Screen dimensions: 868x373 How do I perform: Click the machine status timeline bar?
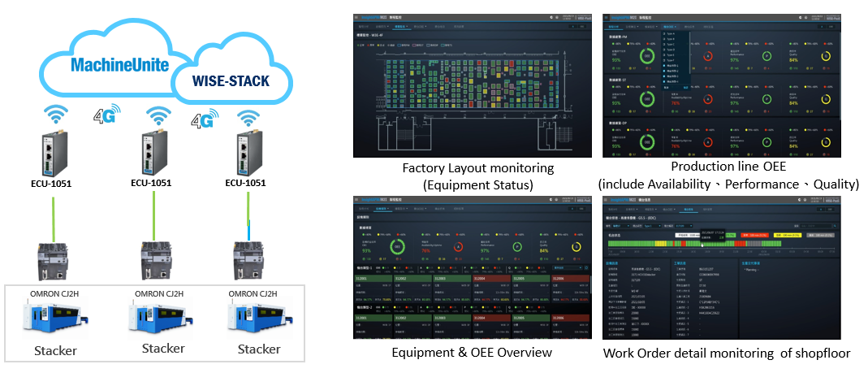(698, 243)
